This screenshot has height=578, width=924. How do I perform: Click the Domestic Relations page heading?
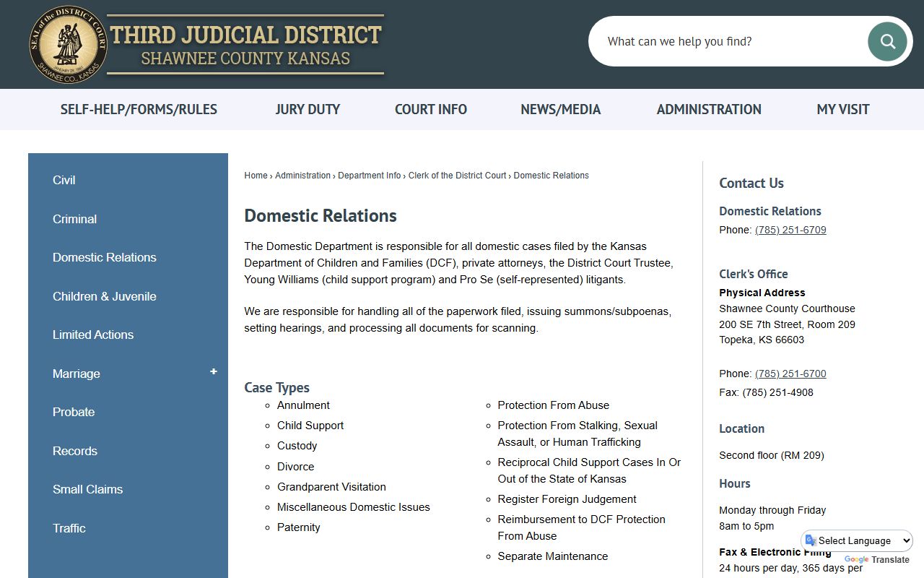click(321, 216)
